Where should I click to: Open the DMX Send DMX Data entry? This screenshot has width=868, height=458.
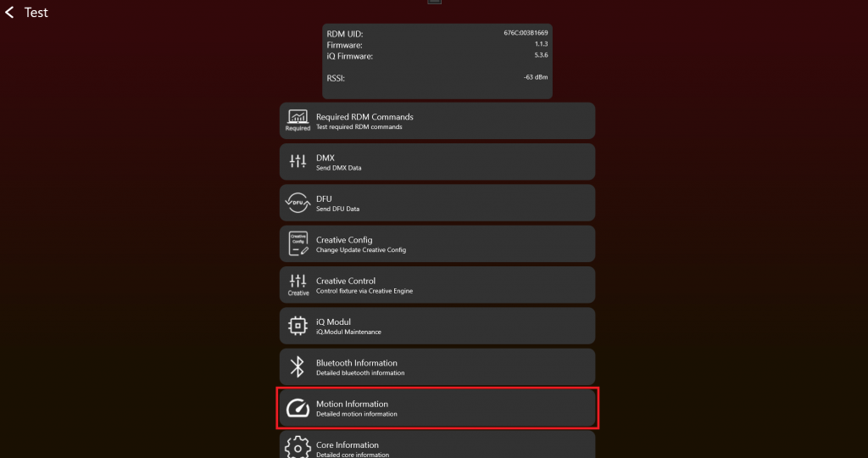437,162
